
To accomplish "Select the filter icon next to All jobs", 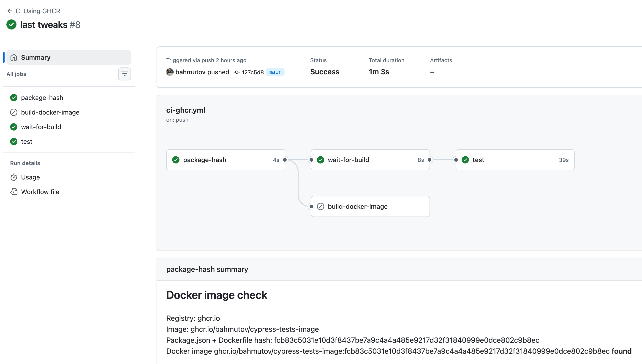I will (x=124, y=74).
